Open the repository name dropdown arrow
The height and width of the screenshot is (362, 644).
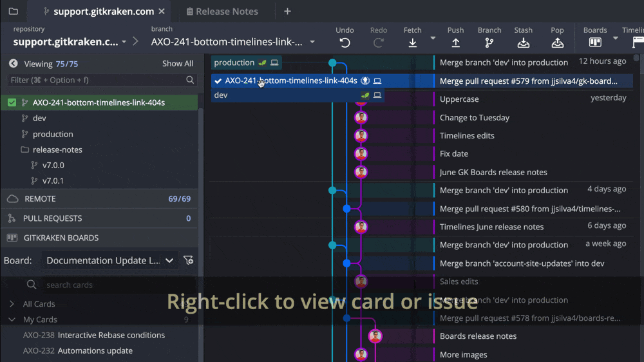[124, 42]
